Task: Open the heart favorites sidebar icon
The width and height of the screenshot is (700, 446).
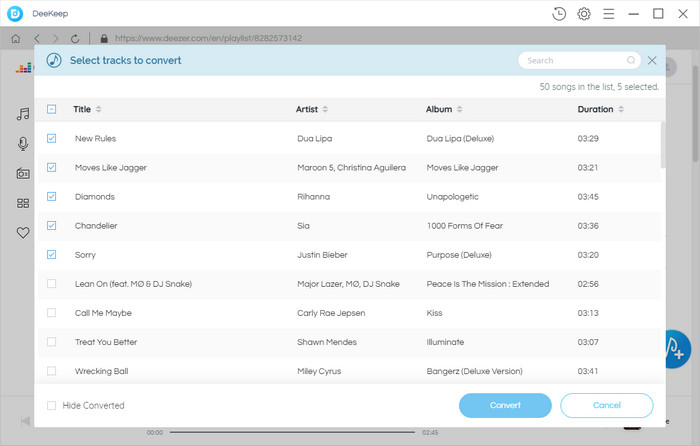Action: click(23, 233)
